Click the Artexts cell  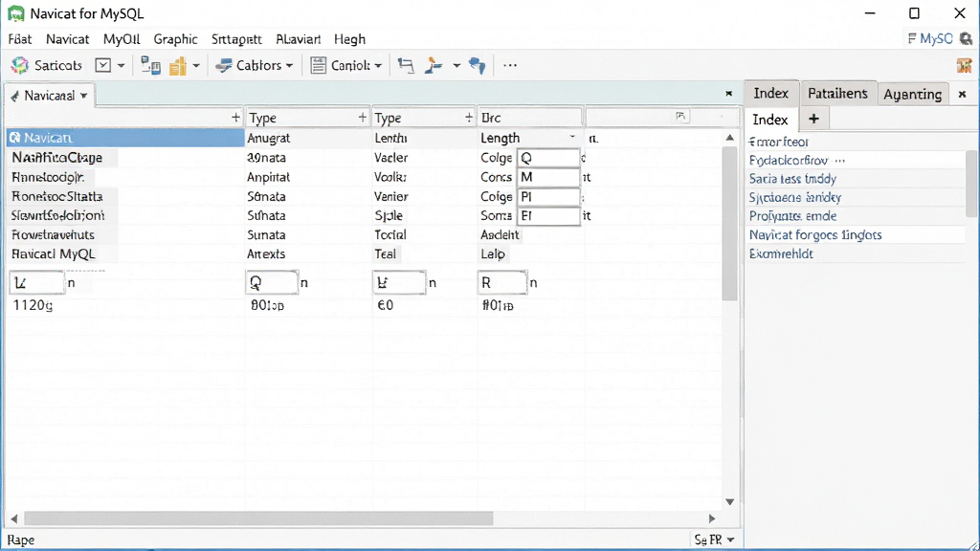266,254
